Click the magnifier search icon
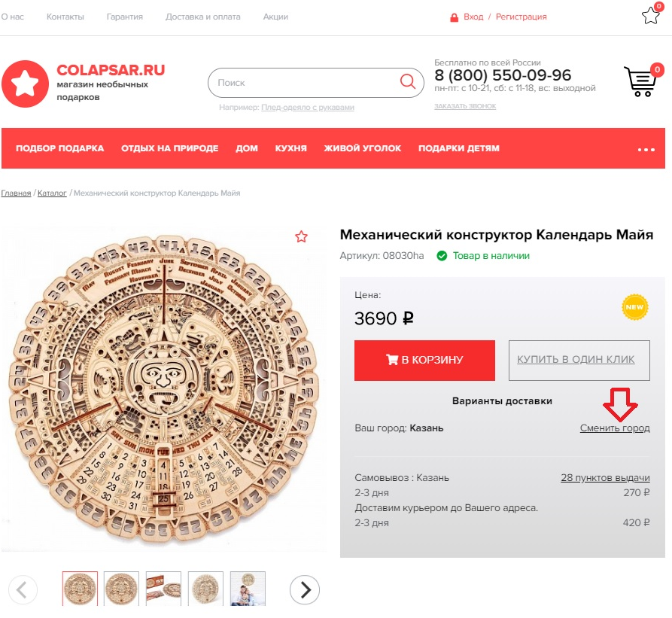This screenshot has width=672, height=618. (408, 82)
